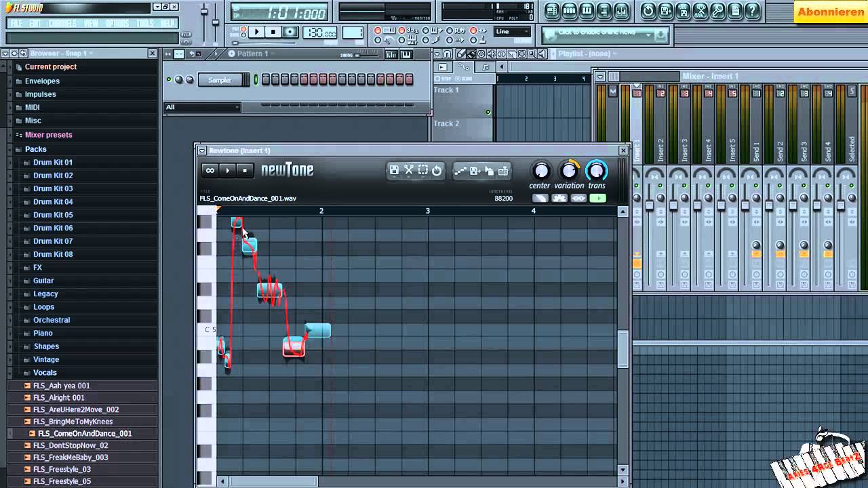Open the CHANNELS menu

coord(62,23)
